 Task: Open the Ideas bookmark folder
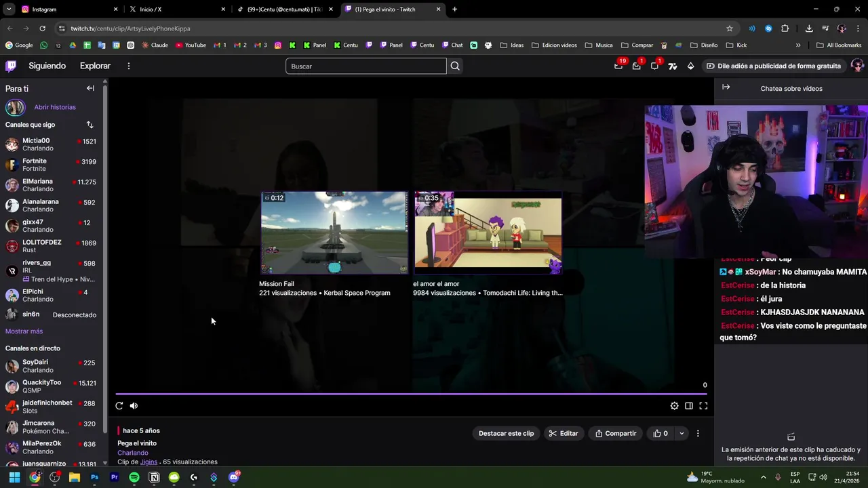[512, 45]
